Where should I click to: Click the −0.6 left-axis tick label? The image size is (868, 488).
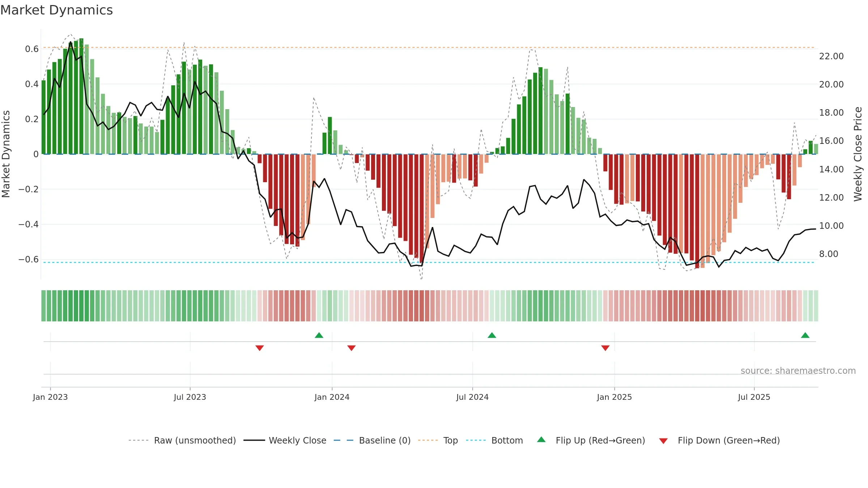29,260
